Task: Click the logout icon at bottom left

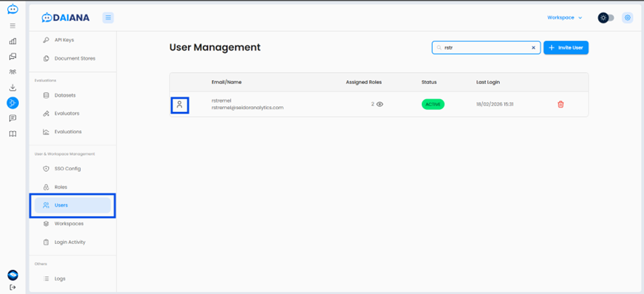Action: [x=12, y=287]
